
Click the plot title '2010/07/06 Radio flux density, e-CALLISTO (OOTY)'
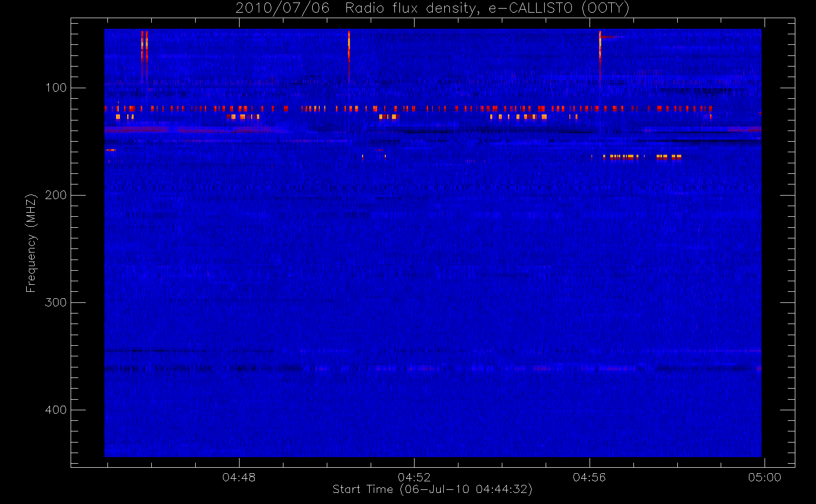(433, 8)
